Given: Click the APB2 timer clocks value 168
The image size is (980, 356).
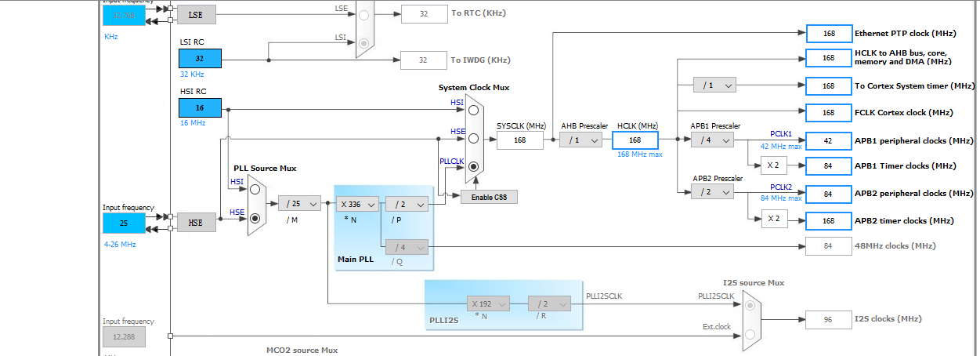Looking at the screenshot, I should [x=829, y=220].
